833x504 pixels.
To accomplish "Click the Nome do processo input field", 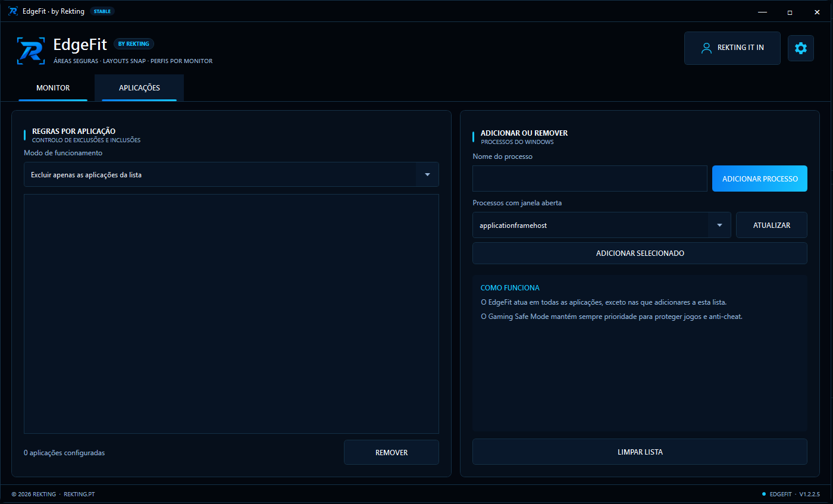I will (590, 179).
